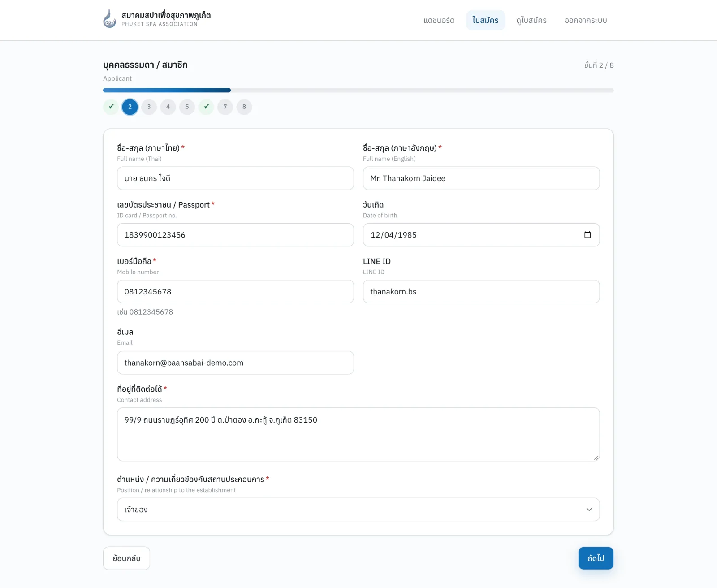This screenshot has width=717, height=588.
Task: Open the date of birth calendar picker
Action: (587, 235)
